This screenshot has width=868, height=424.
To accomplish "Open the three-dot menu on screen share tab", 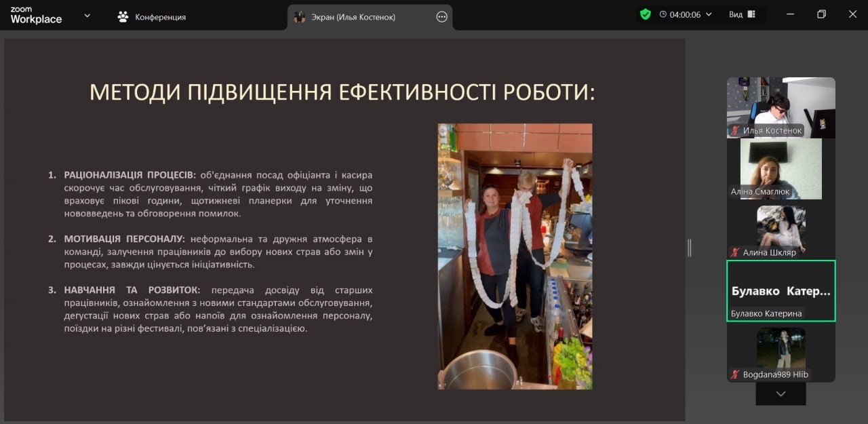I will (441, 17).
